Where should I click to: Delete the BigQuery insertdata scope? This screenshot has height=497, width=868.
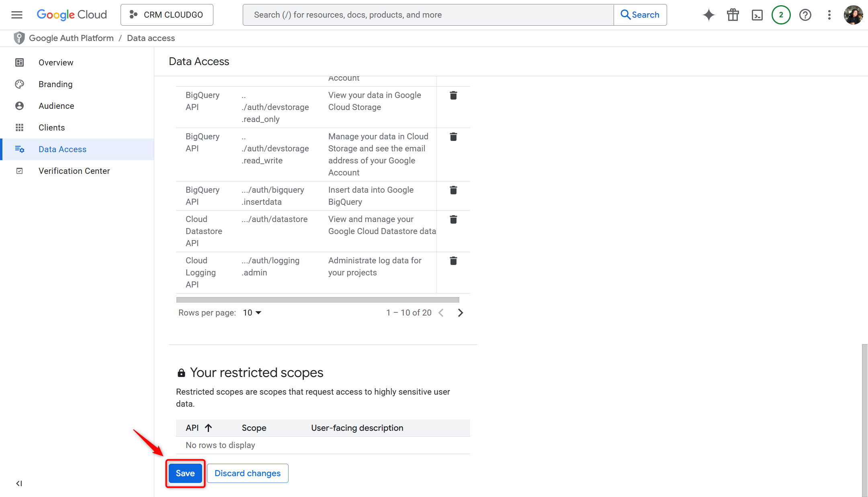click(x=453, y=190)
